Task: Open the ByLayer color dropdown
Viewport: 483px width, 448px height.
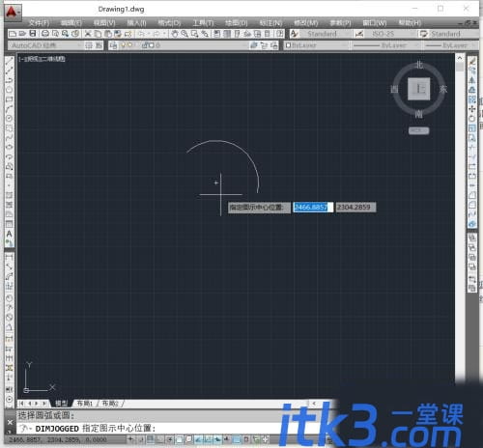Action: point(317,45)
